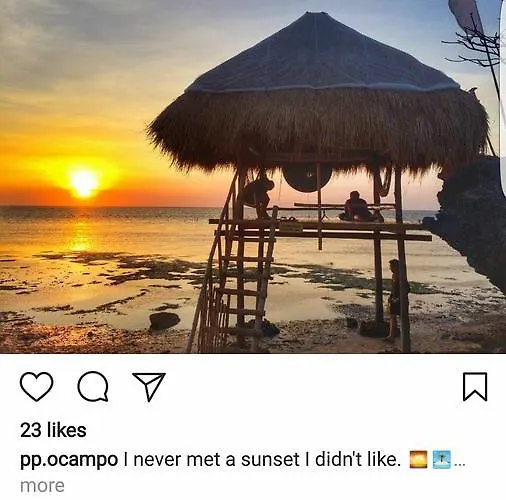Click the sunset emoji in the caption
Viewport: 506px width, 500px height.
(418, 460)
